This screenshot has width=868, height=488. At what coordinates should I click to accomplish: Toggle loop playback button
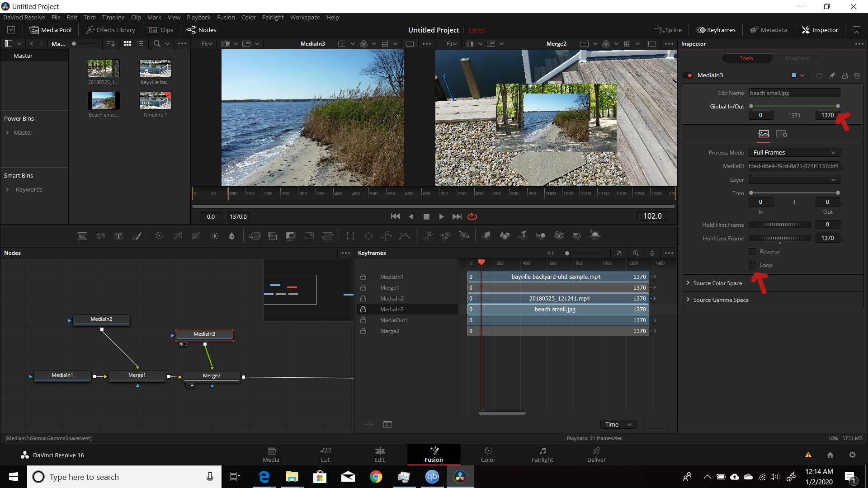pos(472,216)
